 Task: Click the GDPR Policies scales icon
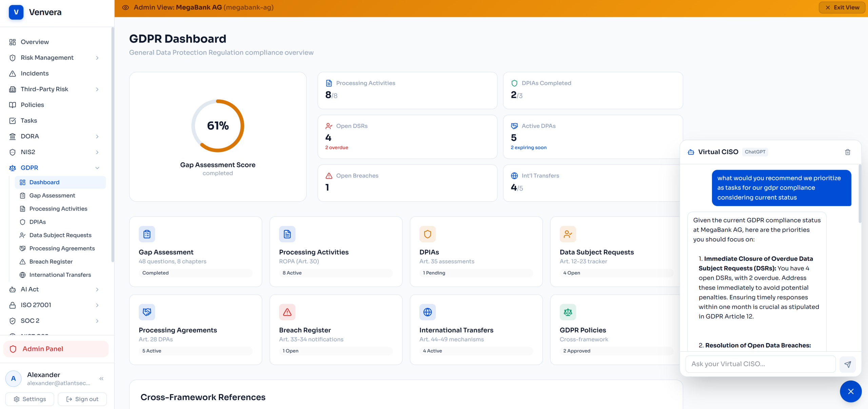(568, 312)
